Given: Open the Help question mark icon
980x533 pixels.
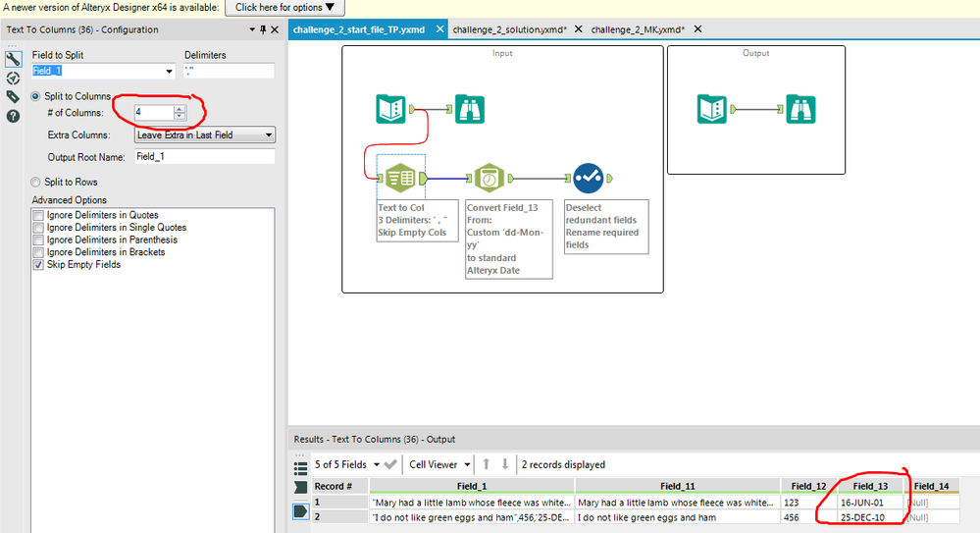Looking at the screenshot, I should coord(13,117).
